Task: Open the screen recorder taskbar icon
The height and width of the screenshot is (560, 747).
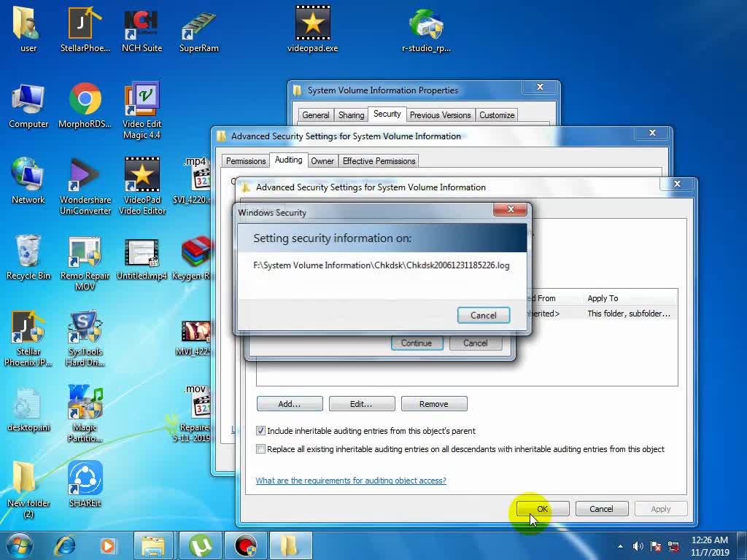Action: point(246,545)
